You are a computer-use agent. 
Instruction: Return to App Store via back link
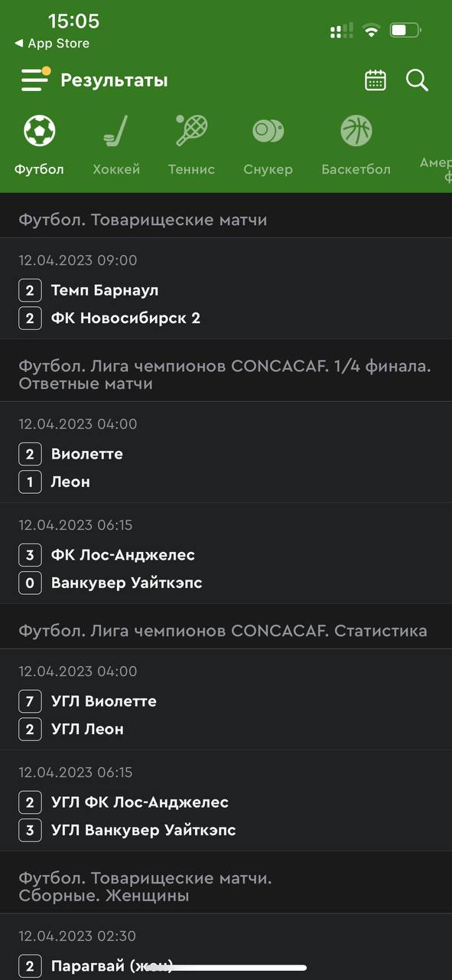(52, 44)
